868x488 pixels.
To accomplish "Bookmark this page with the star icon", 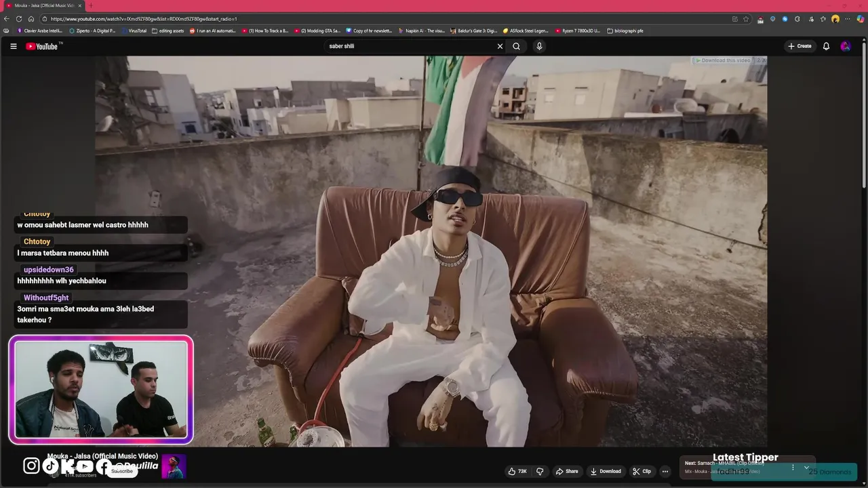I will [746, 19].
